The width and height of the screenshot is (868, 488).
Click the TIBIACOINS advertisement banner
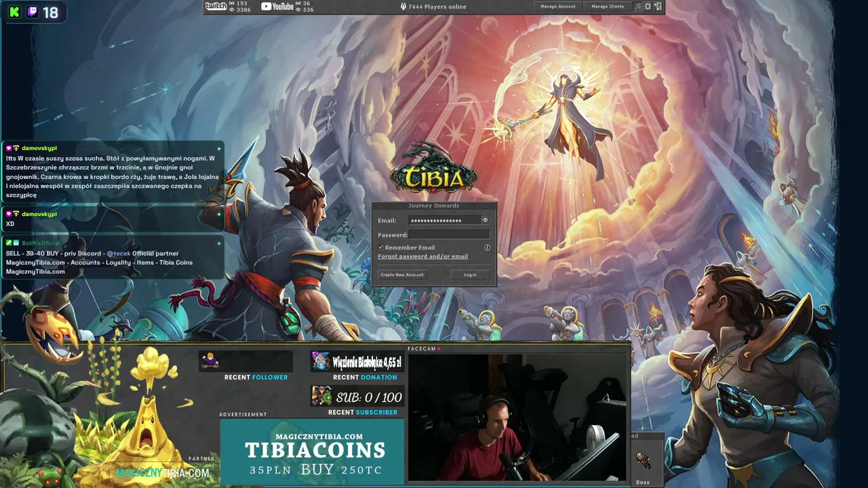pyautogui.click(x=312, y=452)
